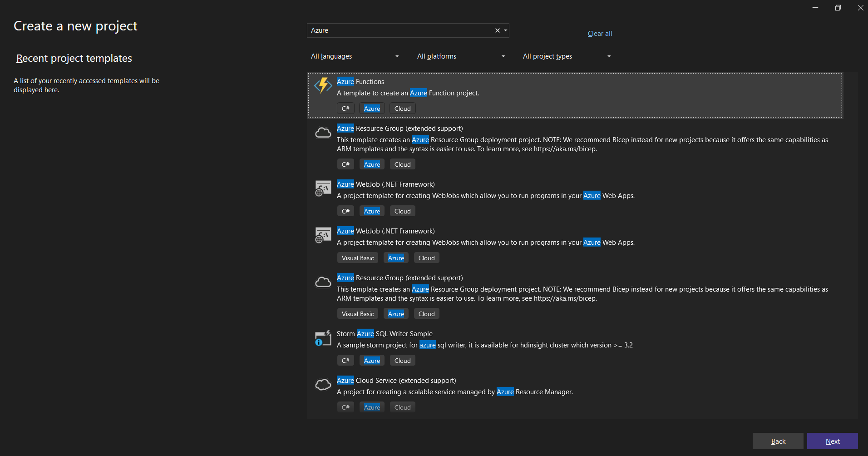
Task: Open the All languages dropdown
Action: point(355,56)
